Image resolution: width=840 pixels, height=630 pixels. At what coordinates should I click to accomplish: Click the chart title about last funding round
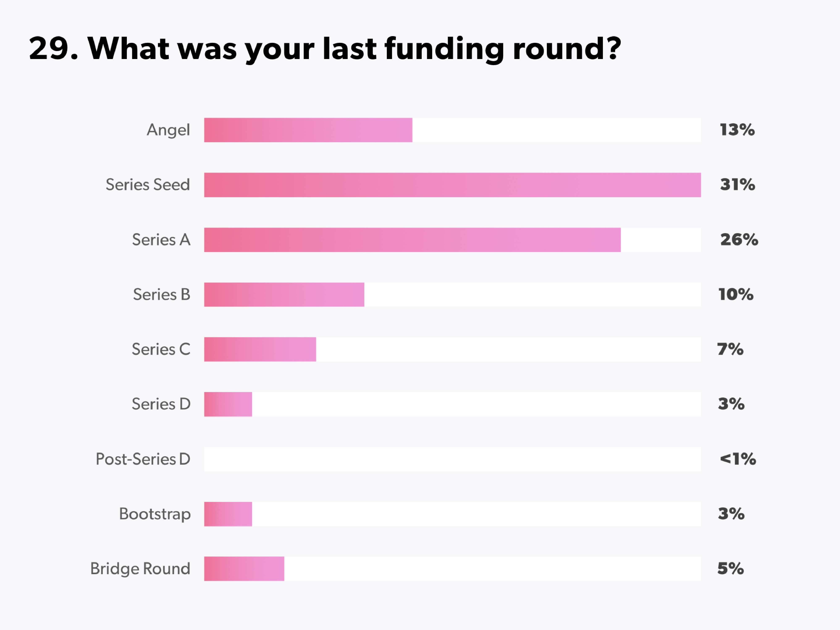325,49
